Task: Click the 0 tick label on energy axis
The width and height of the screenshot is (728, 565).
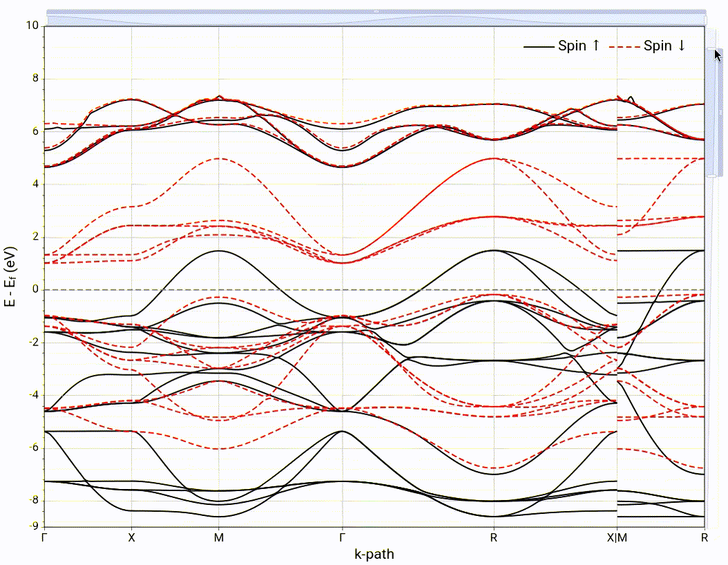Action: [x=36, y=289]
